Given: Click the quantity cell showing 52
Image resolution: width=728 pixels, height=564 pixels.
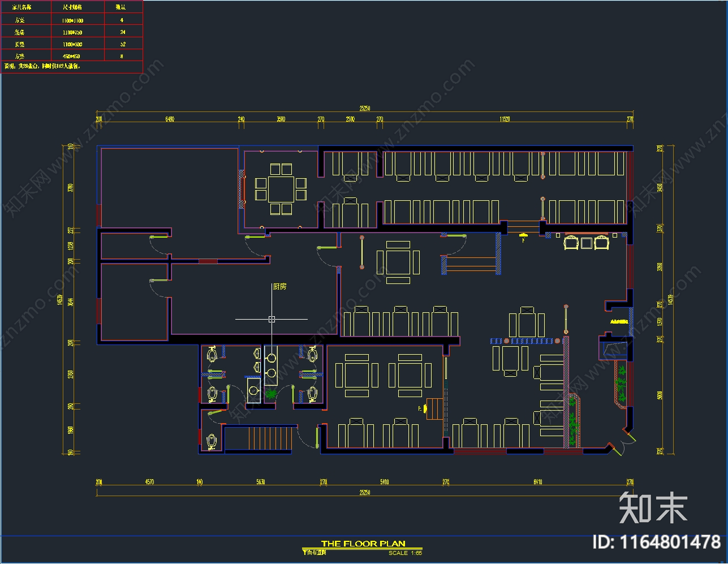Looking at the screenshot, I should [123, 44].
